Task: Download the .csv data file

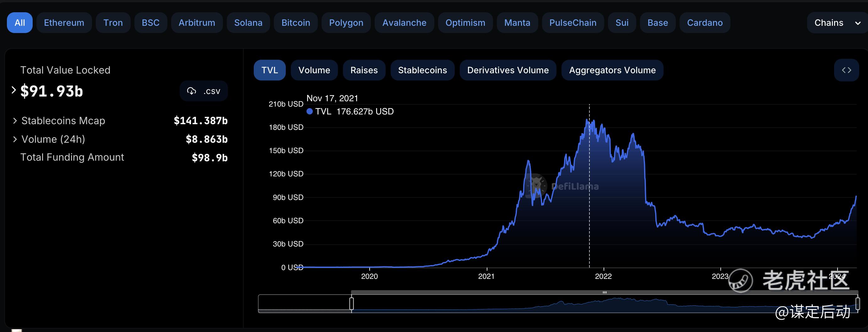Action: coord(203,91)
